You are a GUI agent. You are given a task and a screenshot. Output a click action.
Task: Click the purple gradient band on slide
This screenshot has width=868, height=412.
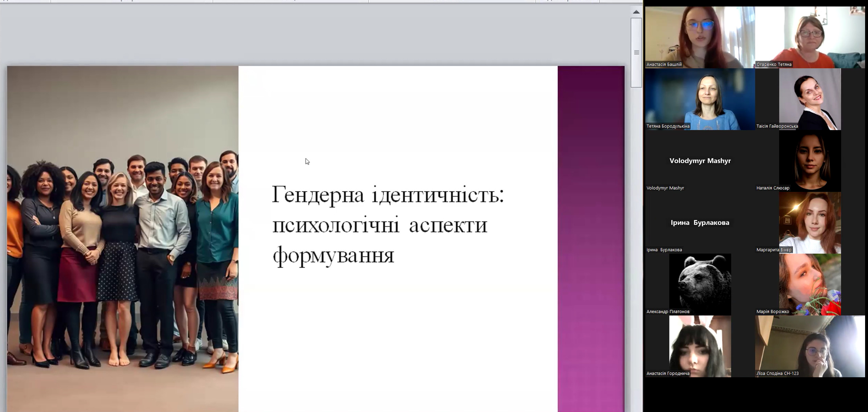(x=591, y=239)
